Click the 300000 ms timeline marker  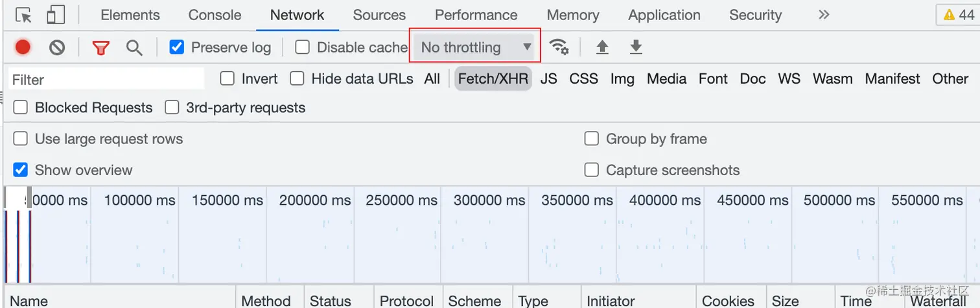click(x=489, y=200)
